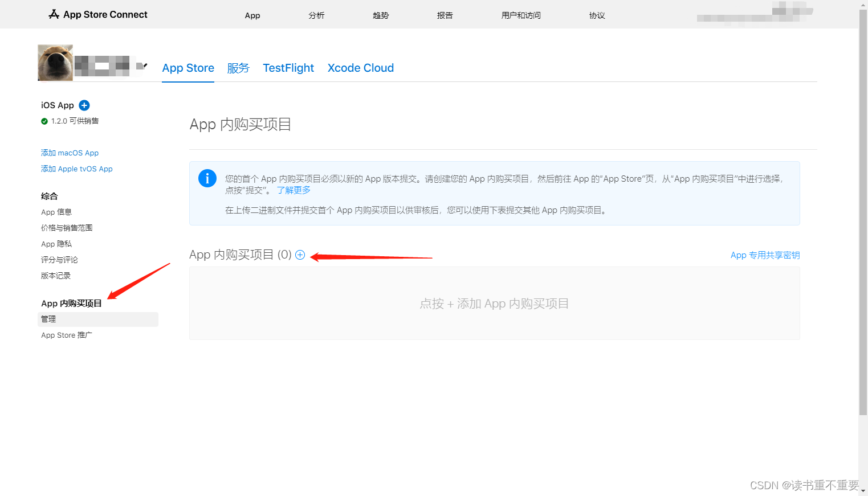The width and height of the screenshot is (868, 496).
Task: Click the App 内购买项目 sidebar heading
Action: [x=71, y=304]
